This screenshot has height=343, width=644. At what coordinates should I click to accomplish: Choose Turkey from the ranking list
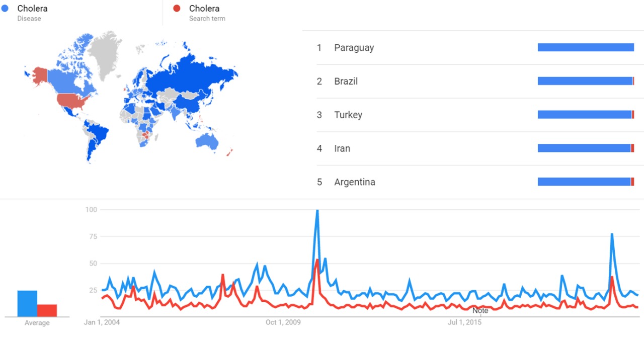[x=348, y=115]
